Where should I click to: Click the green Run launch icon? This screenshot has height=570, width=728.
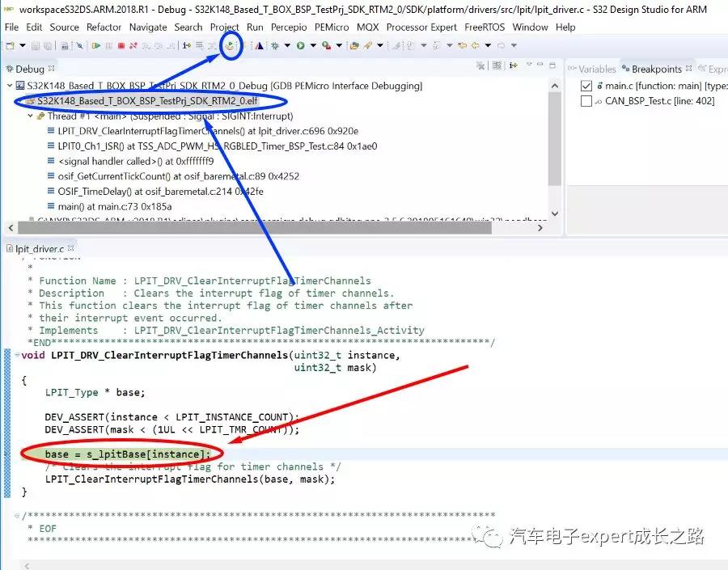click(x=300, y=46)
